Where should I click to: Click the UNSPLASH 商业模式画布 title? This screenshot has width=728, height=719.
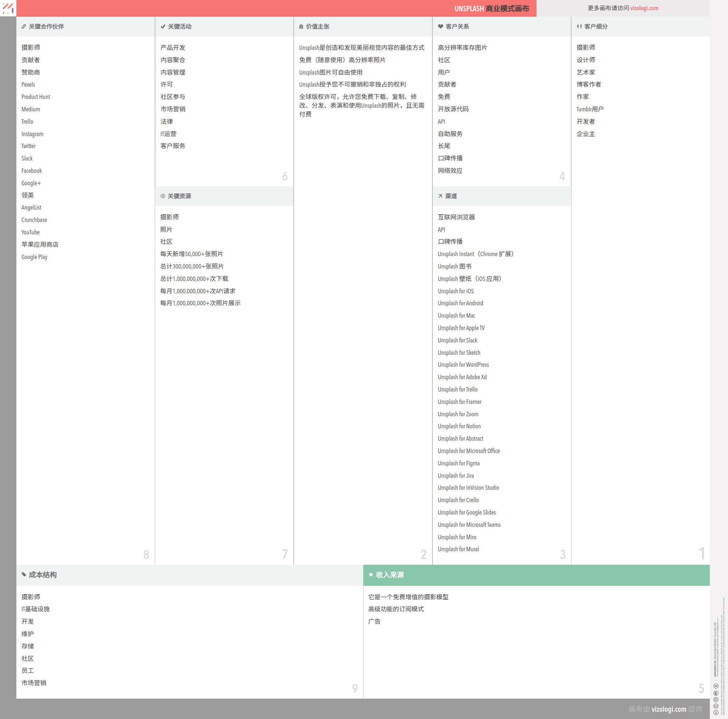[491, 9]
